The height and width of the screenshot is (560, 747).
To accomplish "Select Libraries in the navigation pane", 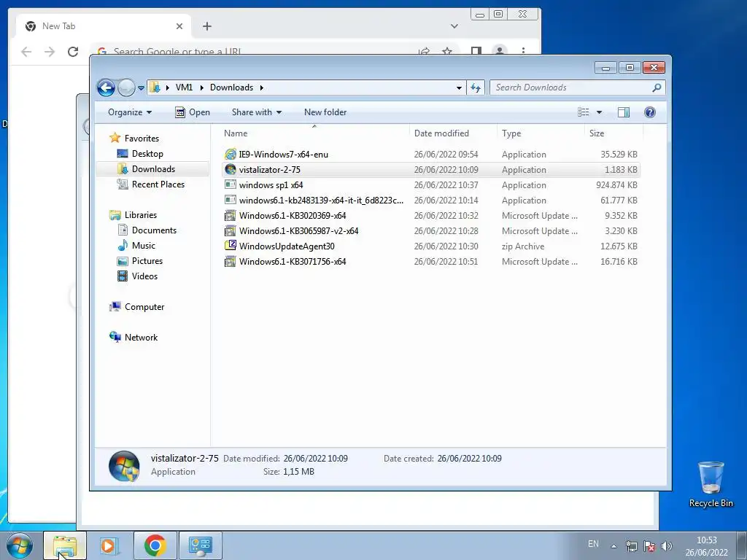I will click(141, 215).
